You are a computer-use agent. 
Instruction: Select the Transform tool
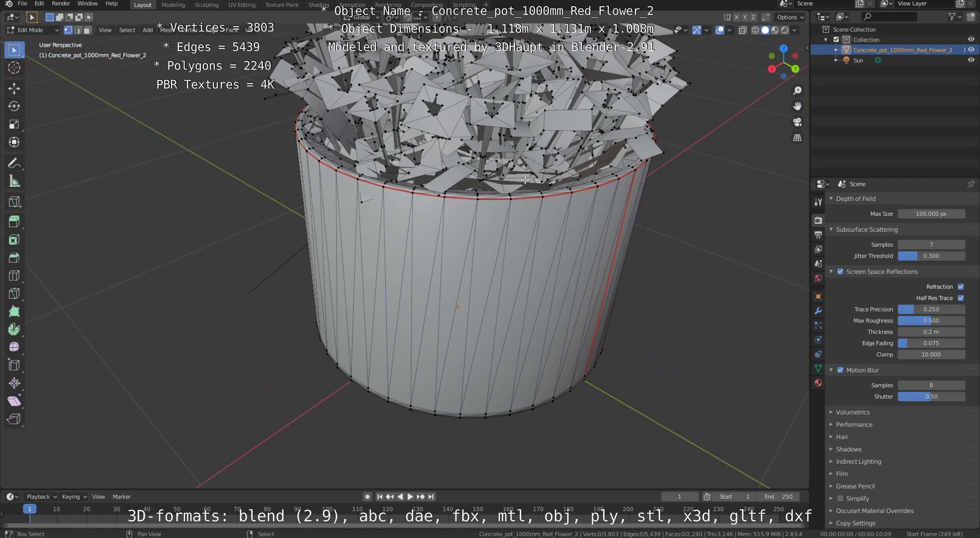point(14,142)
